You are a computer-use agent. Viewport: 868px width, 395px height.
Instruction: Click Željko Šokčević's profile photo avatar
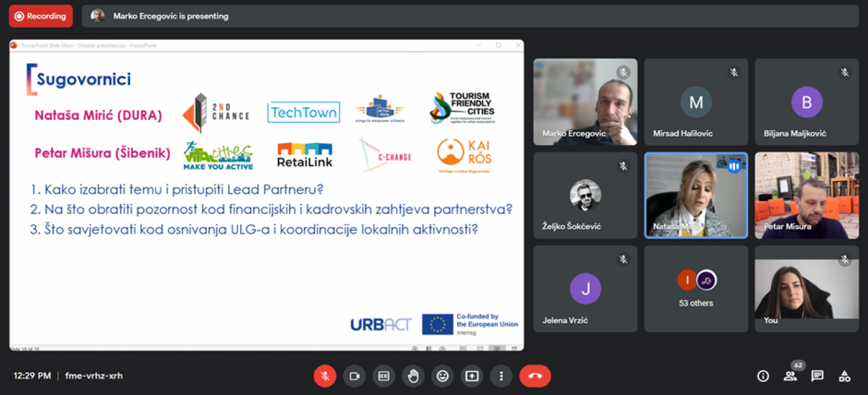click(x=585, y=196)
